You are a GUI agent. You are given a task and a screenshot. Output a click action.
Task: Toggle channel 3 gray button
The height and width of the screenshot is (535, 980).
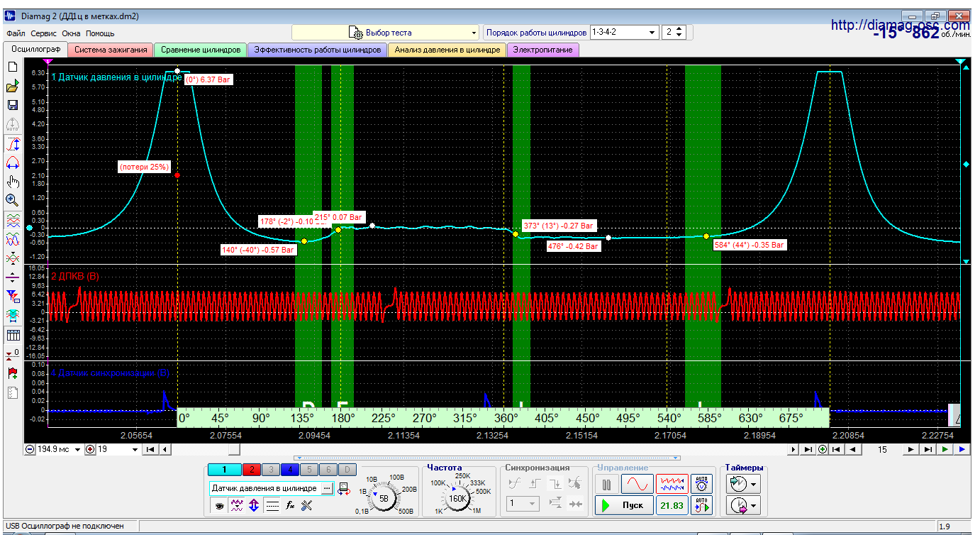tap(270, 469)
